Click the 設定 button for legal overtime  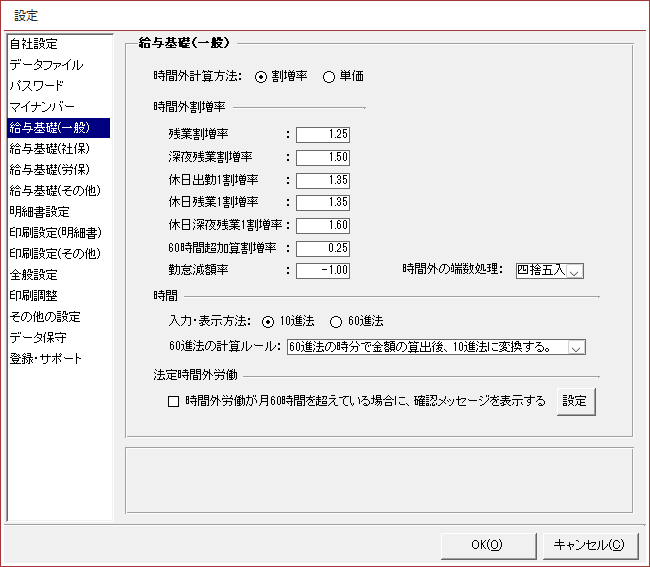576,401
